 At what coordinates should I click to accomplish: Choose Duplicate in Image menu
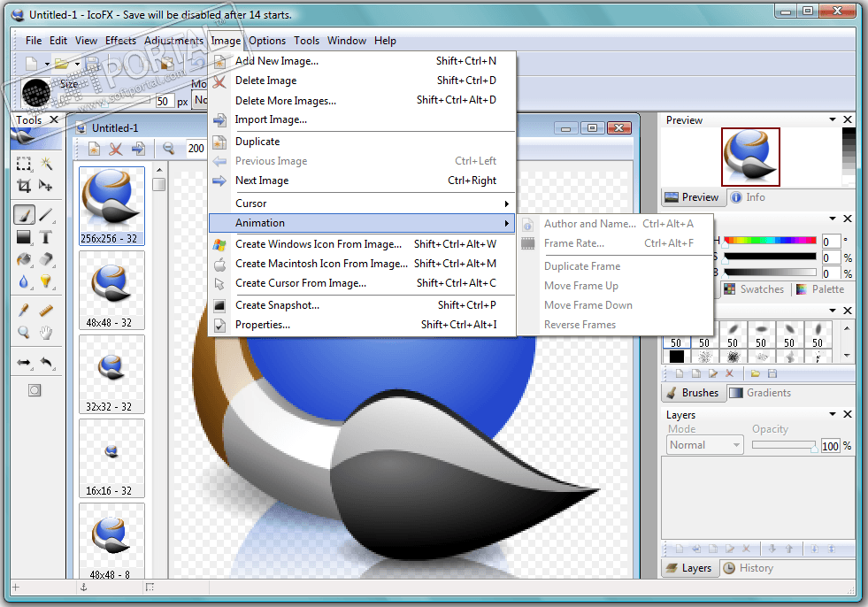click(x=362, y=142)
